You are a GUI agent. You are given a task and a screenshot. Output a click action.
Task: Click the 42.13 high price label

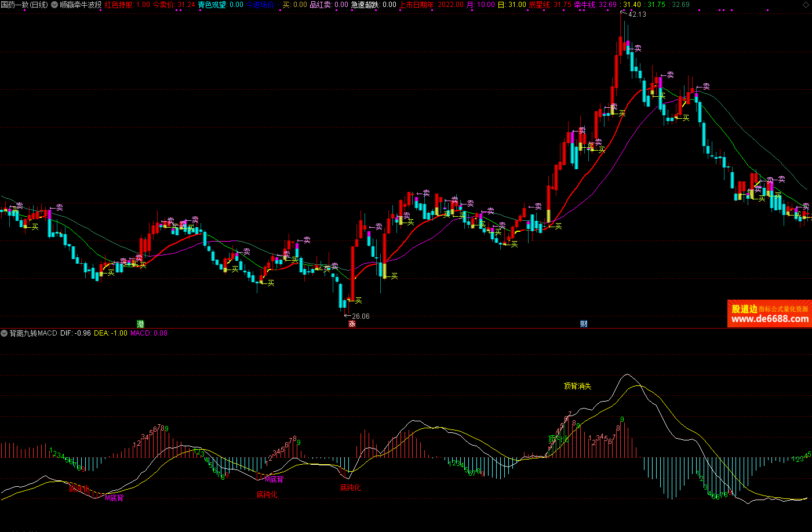[636, 14]
